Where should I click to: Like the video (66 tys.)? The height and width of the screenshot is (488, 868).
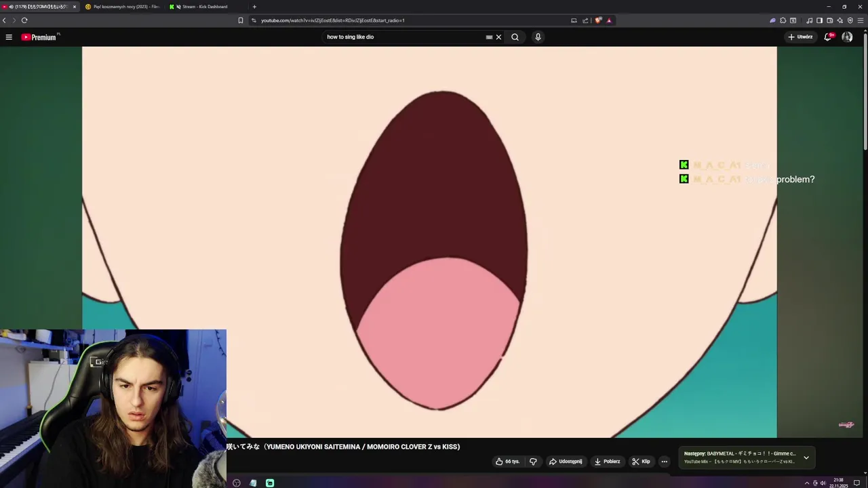507,462
